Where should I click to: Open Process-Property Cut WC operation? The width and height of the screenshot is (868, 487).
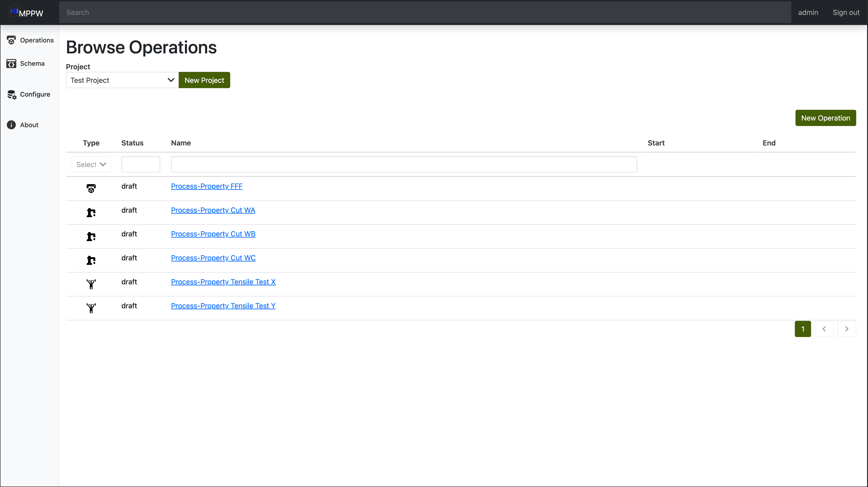tap(213, 258)
